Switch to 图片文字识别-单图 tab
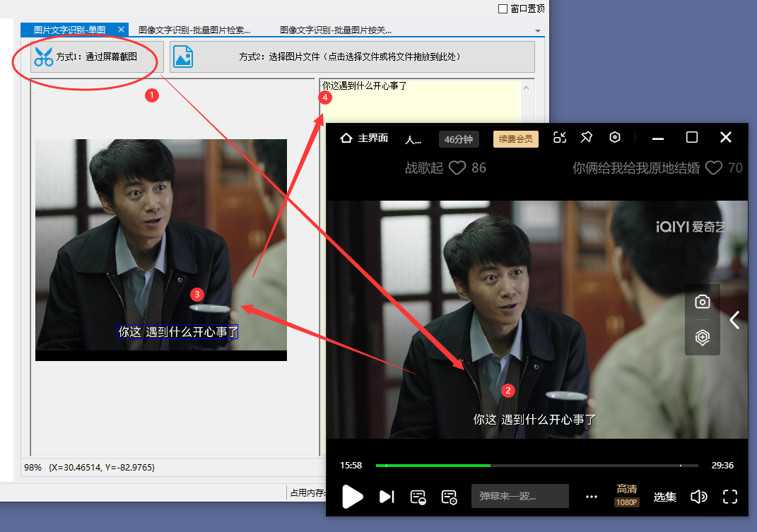The height and width of the screenshot is (532, 757). pyautogui.click(x=69, y=30)
